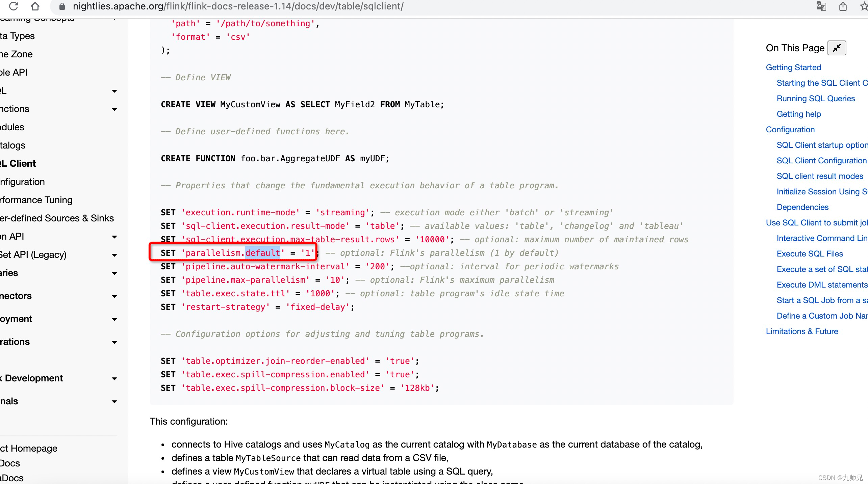Click the bookmark star icon
This screenshot has width=868, height=484.
(x=864, y=6)
